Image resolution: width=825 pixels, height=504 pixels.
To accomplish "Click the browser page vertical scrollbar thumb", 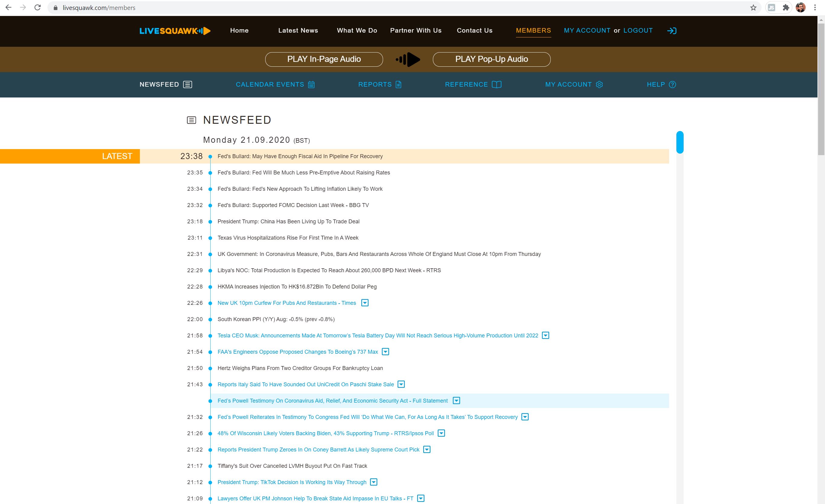I will (x=821, y=89).
